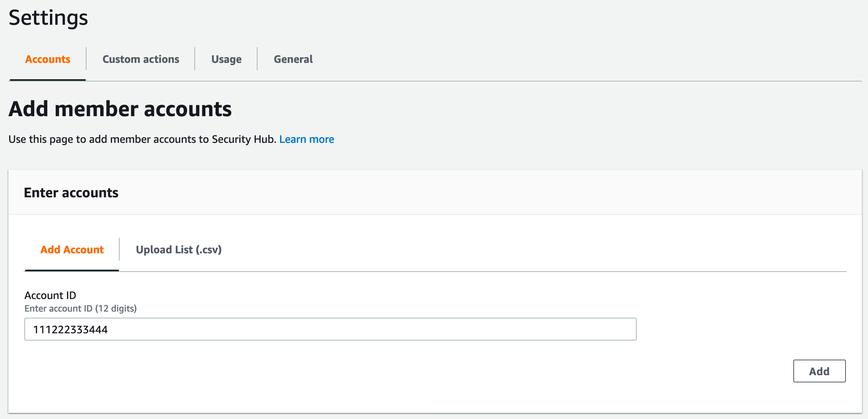This screenshot has width=868, height=419.
Task: Select the entered account ID 111222333444
Action: [70, 329]
